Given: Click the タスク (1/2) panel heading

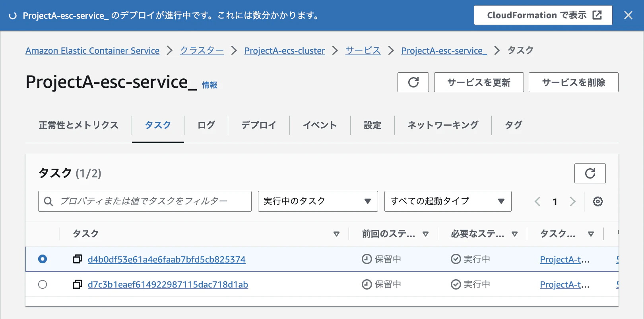Looking at the screenshot, I should [70, 173].
